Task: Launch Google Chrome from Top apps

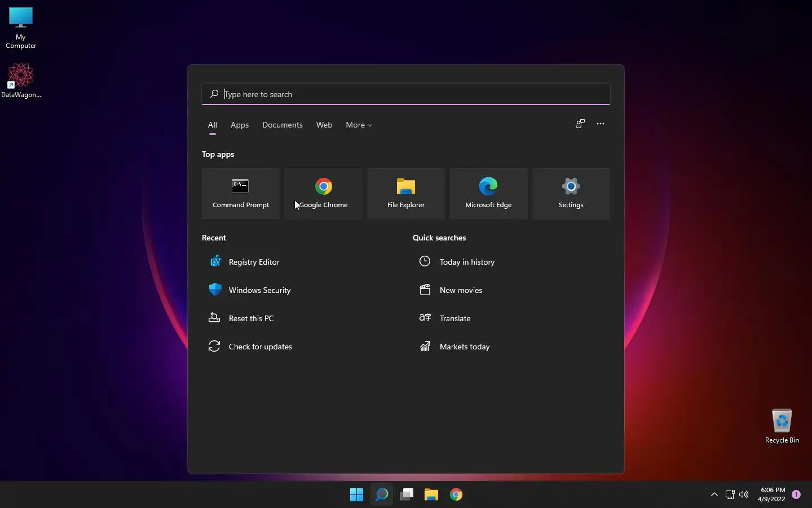Action: (324, 194)
